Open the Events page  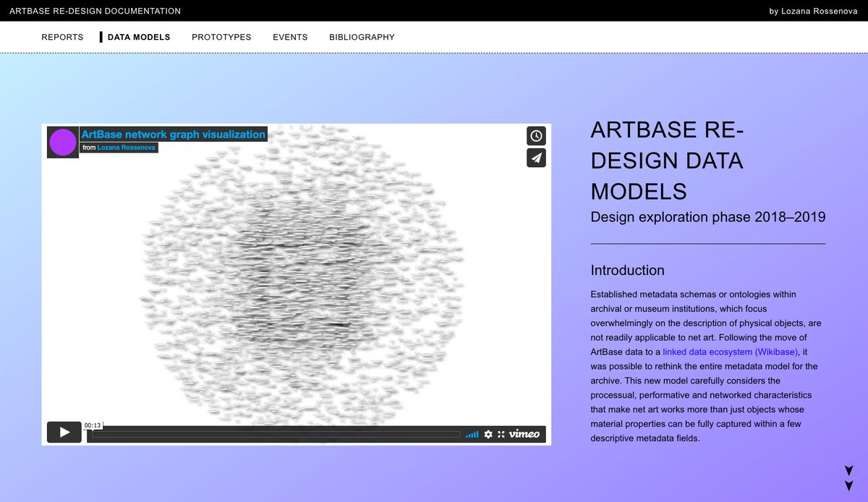pyautogui.click(x=290, y=37)
